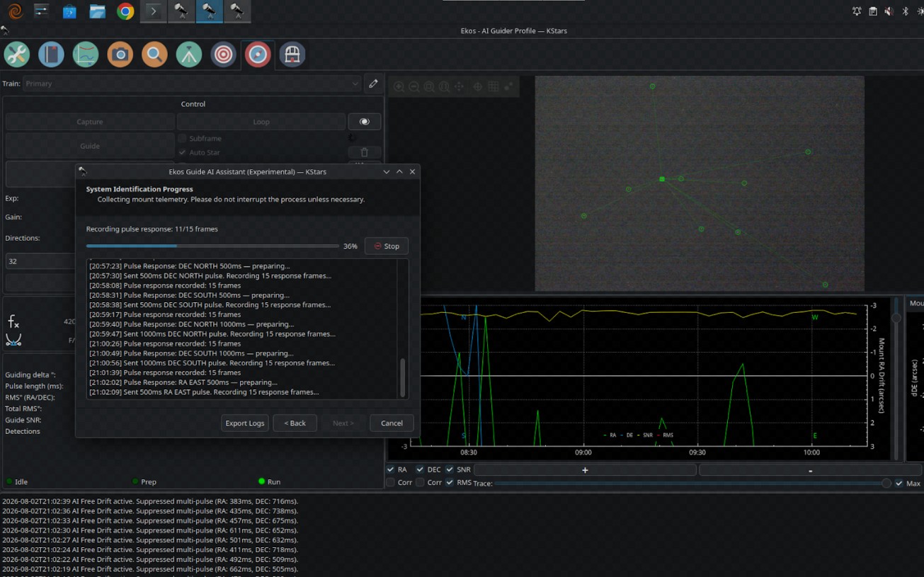The width and height of the screenshot is (924, 577).
Task: Open the Observatory dome module
Action: [292, 55]
